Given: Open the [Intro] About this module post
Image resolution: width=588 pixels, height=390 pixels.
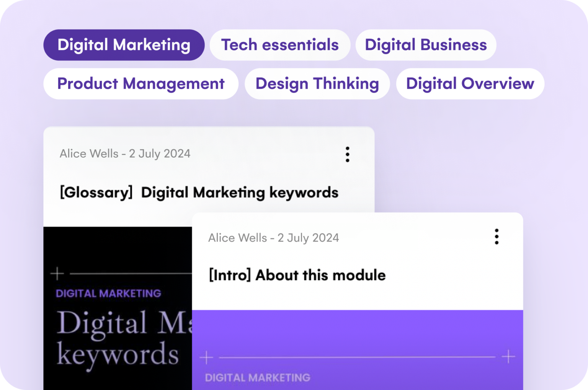Looking at the screenshot, I should click(x=297, y=275).
